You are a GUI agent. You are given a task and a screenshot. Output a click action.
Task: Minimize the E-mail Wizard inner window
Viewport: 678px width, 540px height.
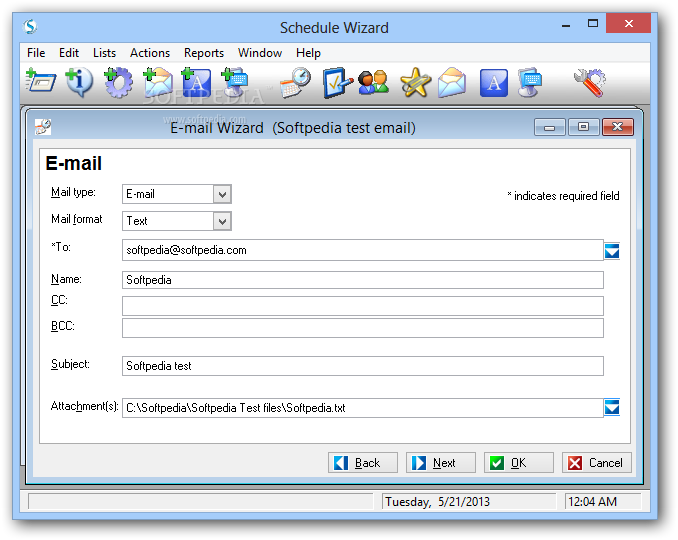coord(550,127)
